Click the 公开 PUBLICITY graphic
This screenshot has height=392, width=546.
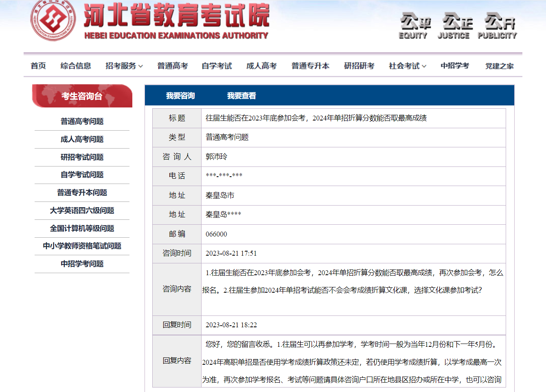pos(498,26)
